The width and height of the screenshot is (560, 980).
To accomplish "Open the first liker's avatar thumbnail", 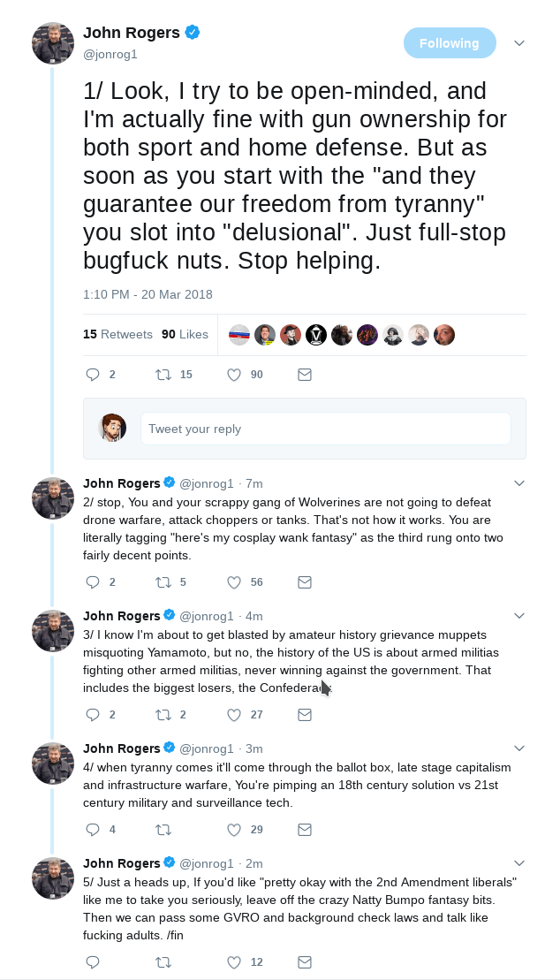I will coord(239,335).
